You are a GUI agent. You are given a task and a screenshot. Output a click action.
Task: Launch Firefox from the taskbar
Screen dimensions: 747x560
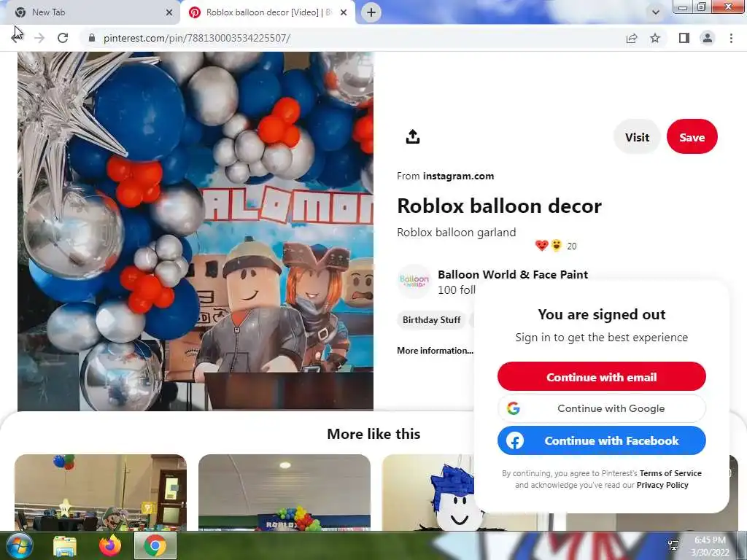[110, 545]
